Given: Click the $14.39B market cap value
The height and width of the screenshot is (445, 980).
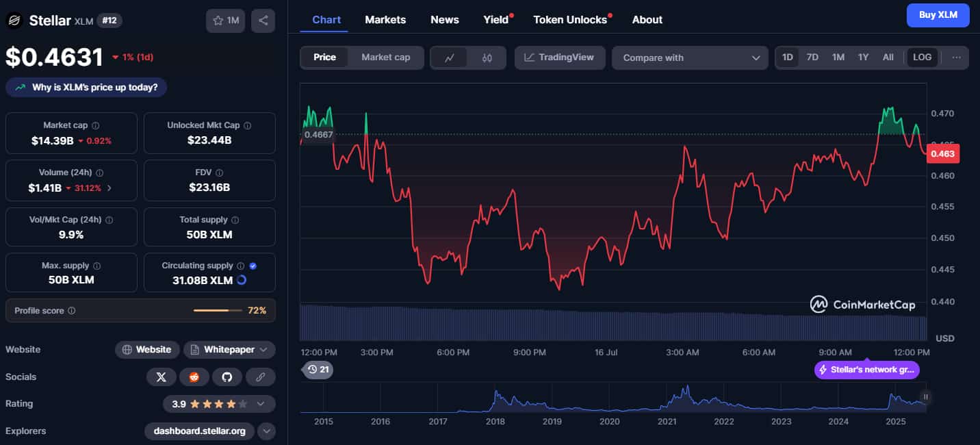Looking at the screenshot, I should [x=51, y=140].
